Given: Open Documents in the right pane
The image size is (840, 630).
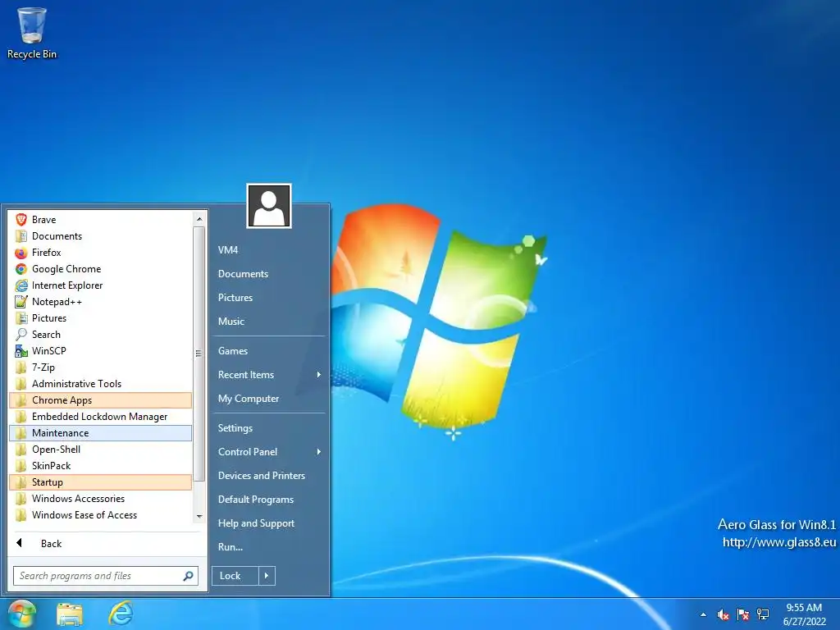Looking at the screenshot, I should coord(243,274).
